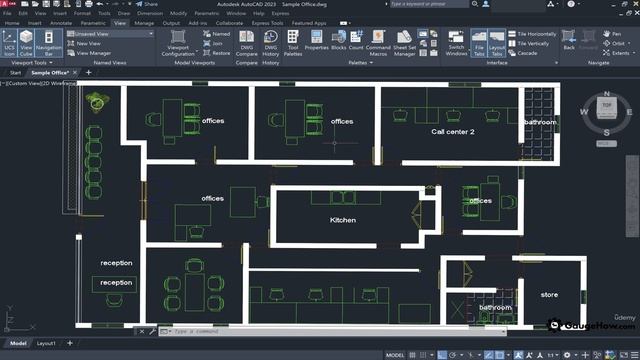Image resolution: width=640 pixels, height=360 pixels.
Task: Open the Manage ribbon tab
Action: (x=144, y=23)
